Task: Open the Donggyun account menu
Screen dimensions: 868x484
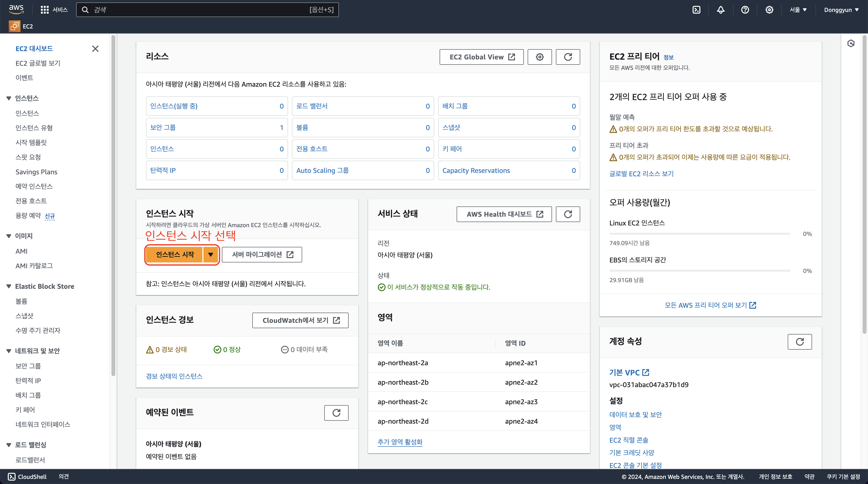Action: (x=841, y=10)
